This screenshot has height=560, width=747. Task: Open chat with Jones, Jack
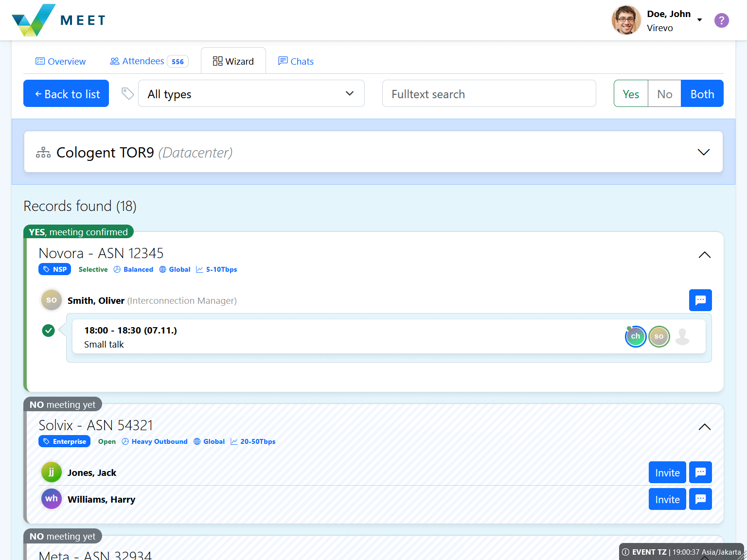coord(700,472)
